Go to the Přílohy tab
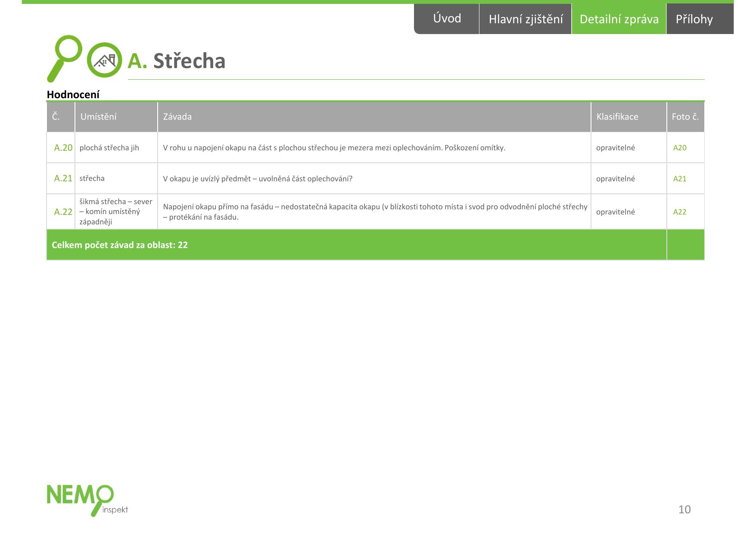This screenshot has width=756, height=534. tap(700, 19)
